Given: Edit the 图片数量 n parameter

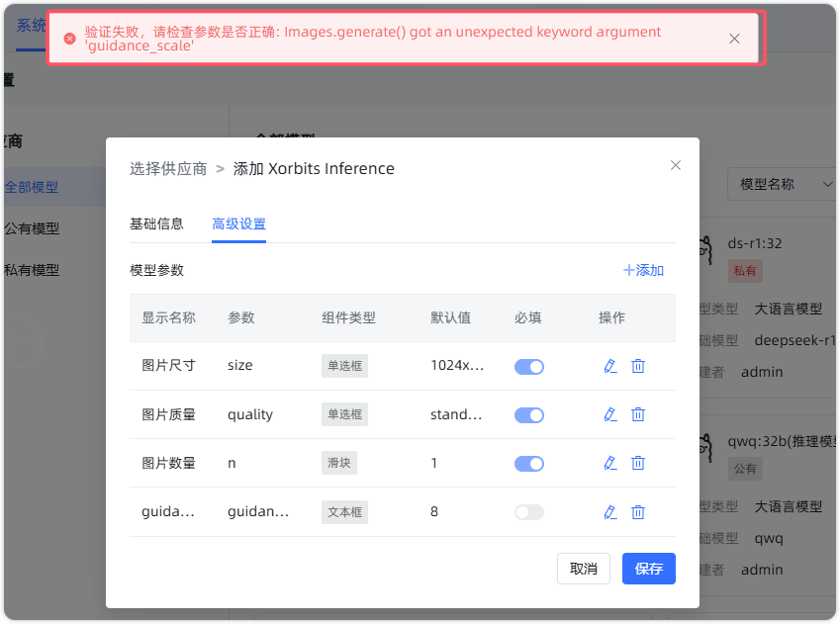Looking at the screenshot, I should click(x=609, y=463).
